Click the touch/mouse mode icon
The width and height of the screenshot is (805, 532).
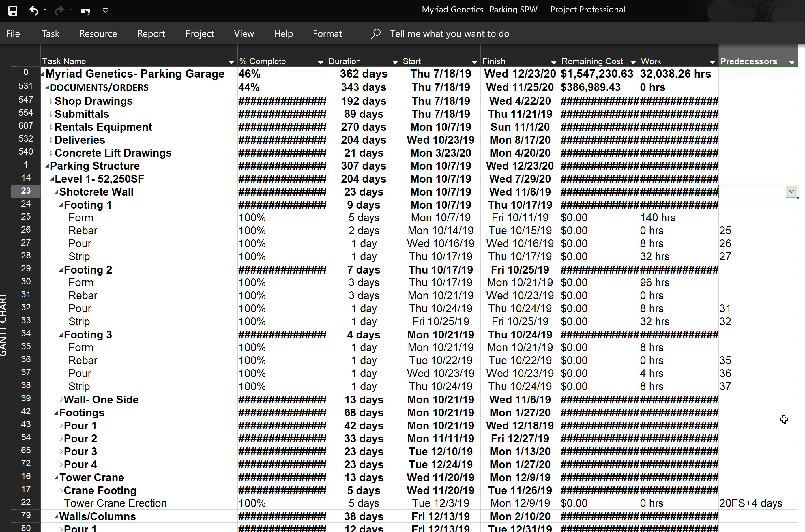[x=85, y=11]
